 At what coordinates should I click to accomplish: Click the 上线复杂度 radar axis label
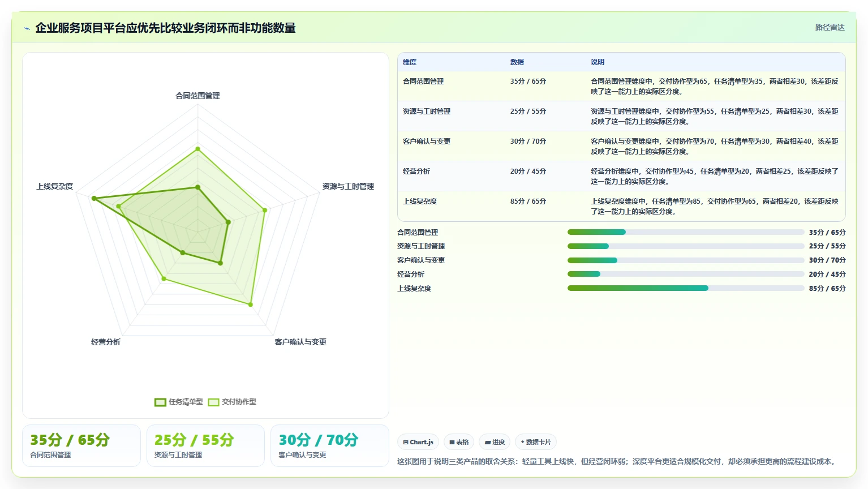pos(55,186)
